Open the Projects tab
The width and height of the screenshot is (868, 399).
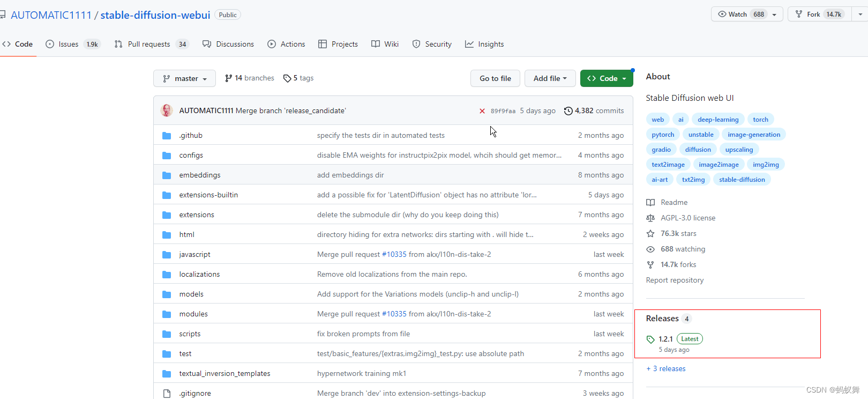(338, 44)
